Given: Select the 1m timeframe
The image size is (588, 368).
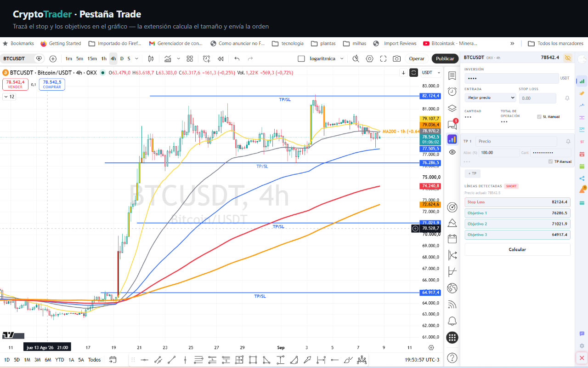Looking at the screenshot, I should (x=68, y=58).
